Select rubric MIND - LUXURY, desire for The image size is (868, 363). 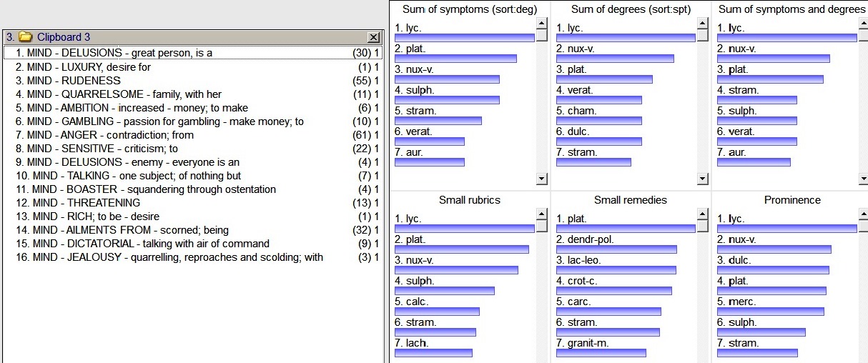tap(84, 67)
